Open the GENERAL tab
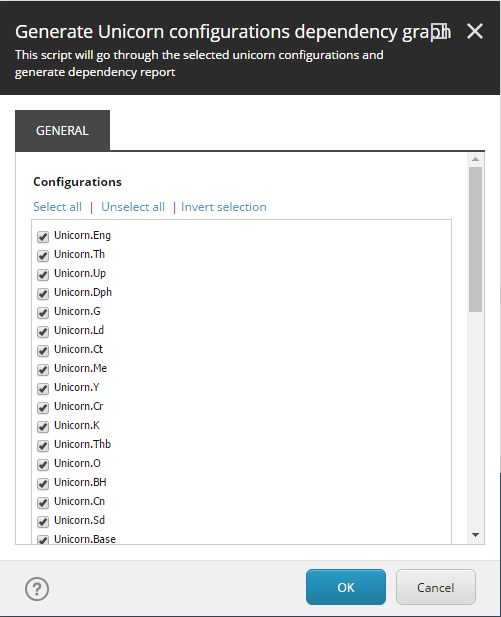Image resolution: width=501 pixels, height=617 pixels. pyautogui.click(x=62, y=131)
